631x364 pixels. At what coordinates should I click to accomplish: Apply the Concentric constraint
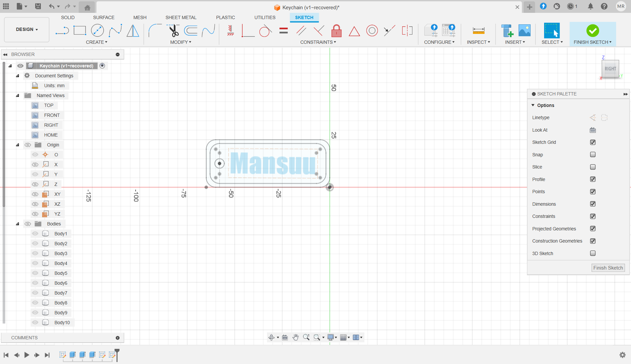coord(372,31)
